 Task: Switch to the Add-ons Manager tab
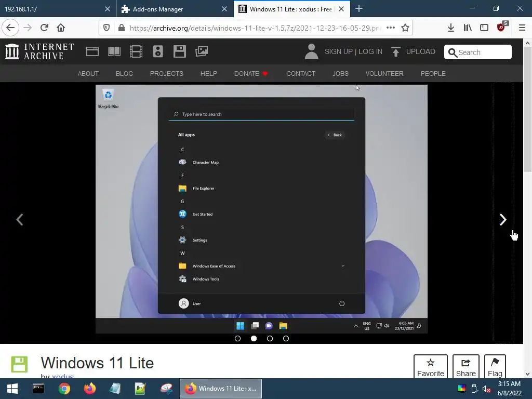169,9
